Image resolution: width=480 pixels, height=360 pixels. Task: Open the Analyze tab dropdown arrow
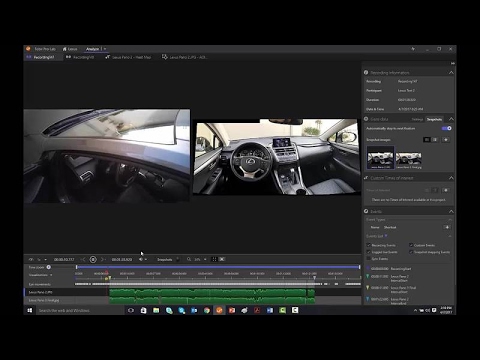(105, 49)
